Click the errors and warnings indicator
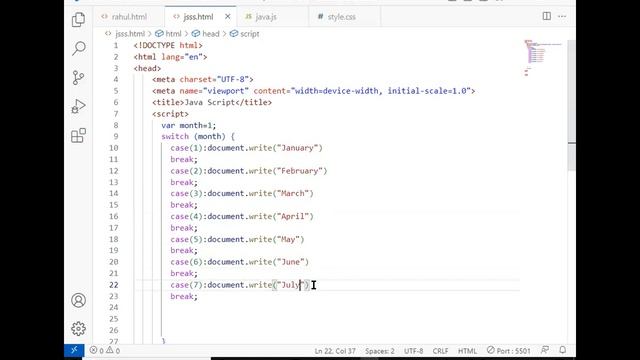This screenshot has width=640, height=360. [105, 351]
